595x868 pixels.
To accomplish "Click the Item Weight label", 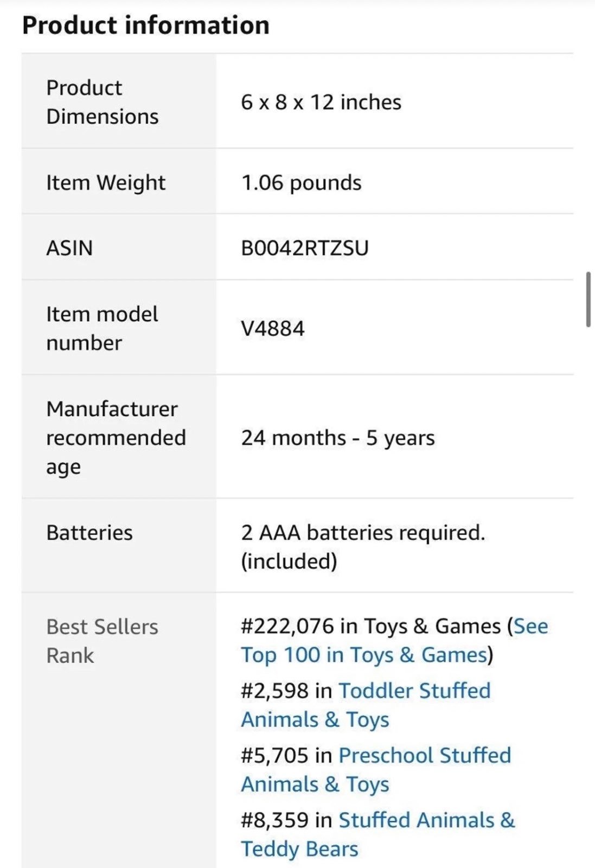I will 106,183.
